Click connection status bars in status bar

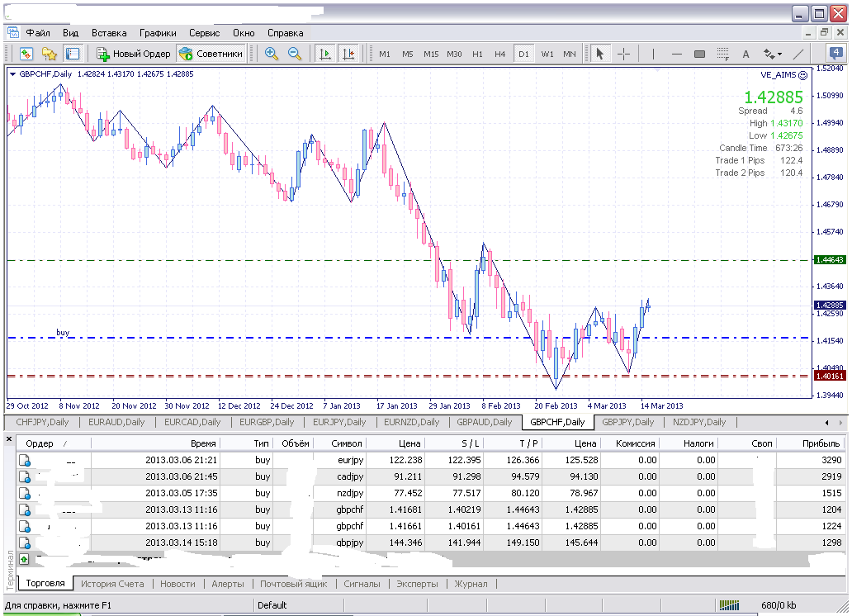[x=729, y=605]
